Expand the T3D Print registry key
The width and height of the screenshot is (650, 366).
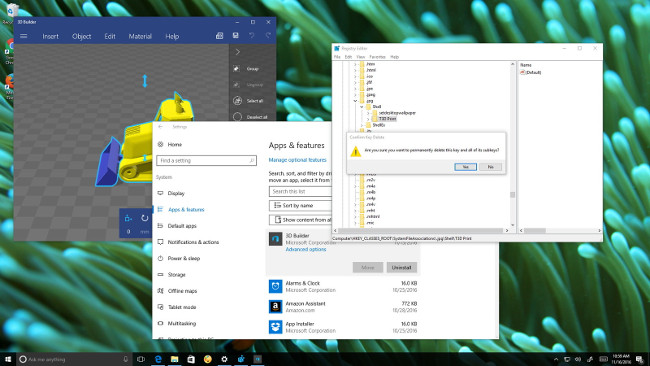pos(368,119)
